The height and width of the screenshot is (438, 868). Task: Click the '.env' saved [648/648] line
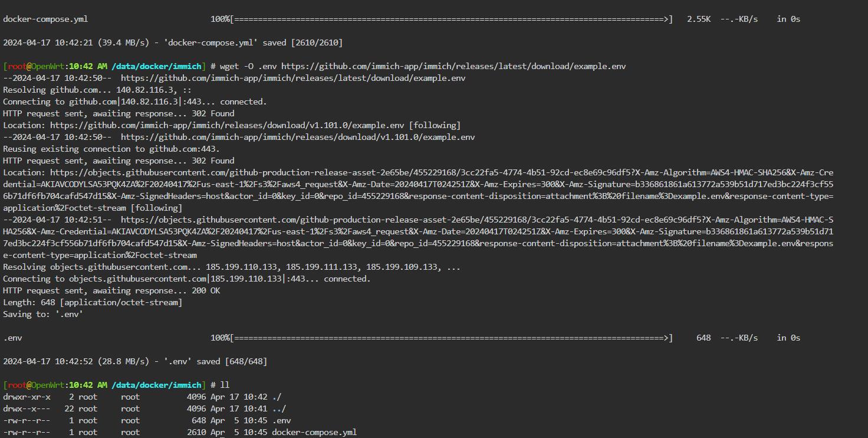click(135, 361)
